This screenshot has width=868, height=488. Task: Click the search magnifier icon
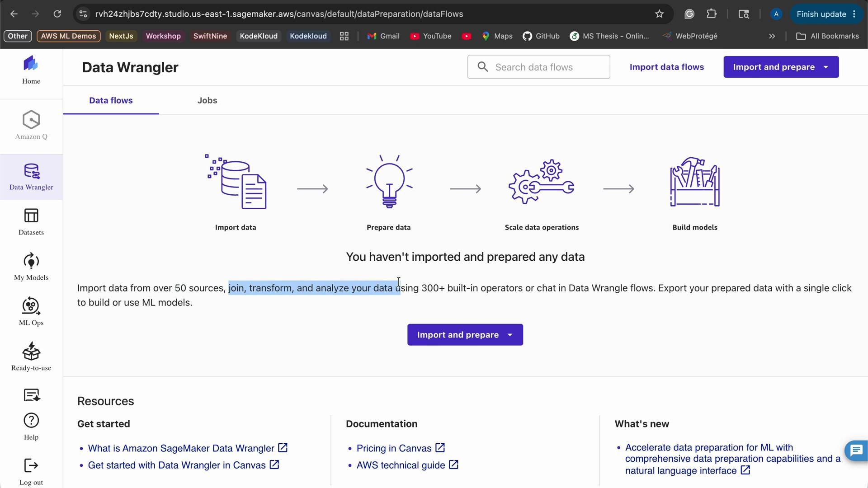482,67
